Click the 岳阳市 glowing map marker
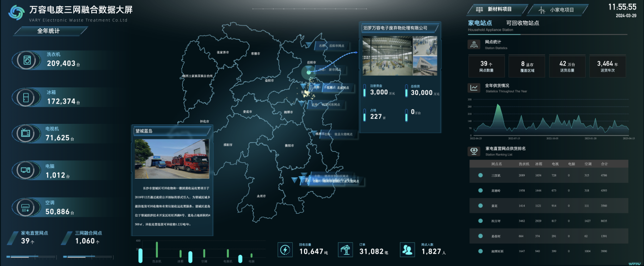Viewport: 644px width, 266px height. [309, 73]
